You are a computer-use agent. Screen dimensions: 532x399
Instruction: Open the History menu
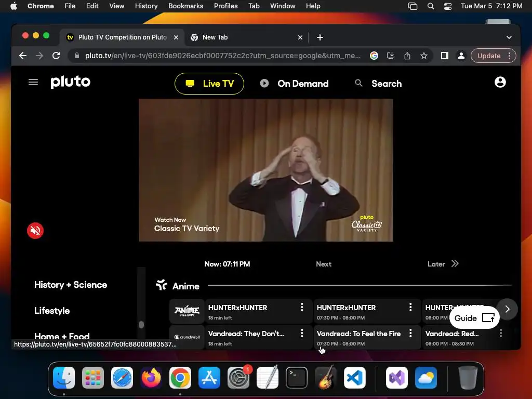(x=146, y=6)
